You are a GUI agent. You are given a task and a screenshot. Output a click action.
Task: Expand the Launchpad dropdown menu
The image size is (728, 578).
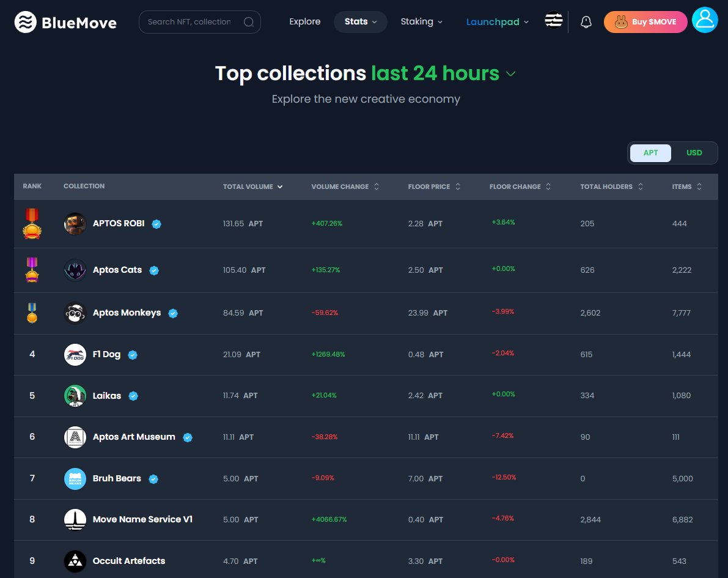pos(497,22)
